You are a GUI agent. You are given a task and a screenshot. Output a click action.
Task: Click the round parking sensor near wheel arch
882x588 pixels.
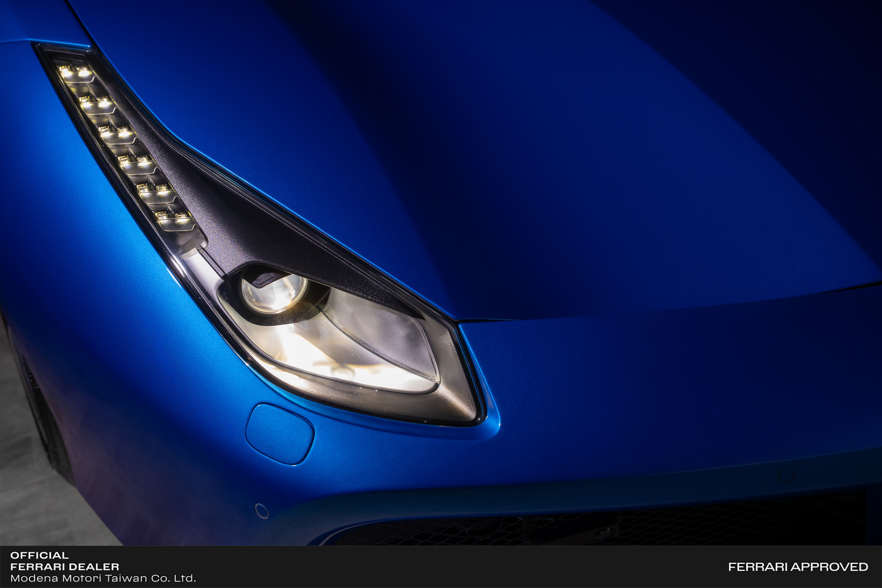pos(261,511)
